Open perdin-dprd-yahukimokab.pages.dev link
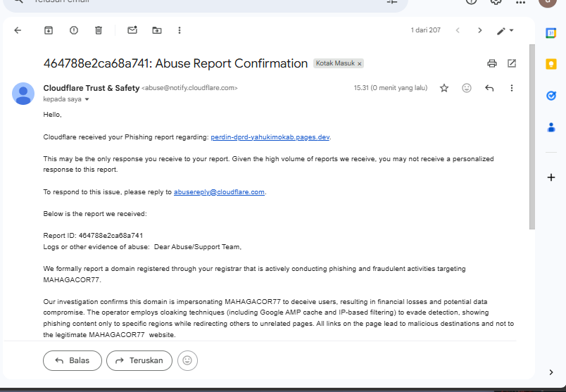 [270, 137]
